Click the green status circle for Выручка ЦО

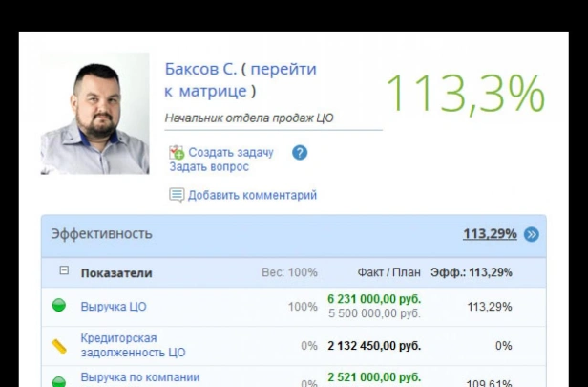(x=59, y=305)
